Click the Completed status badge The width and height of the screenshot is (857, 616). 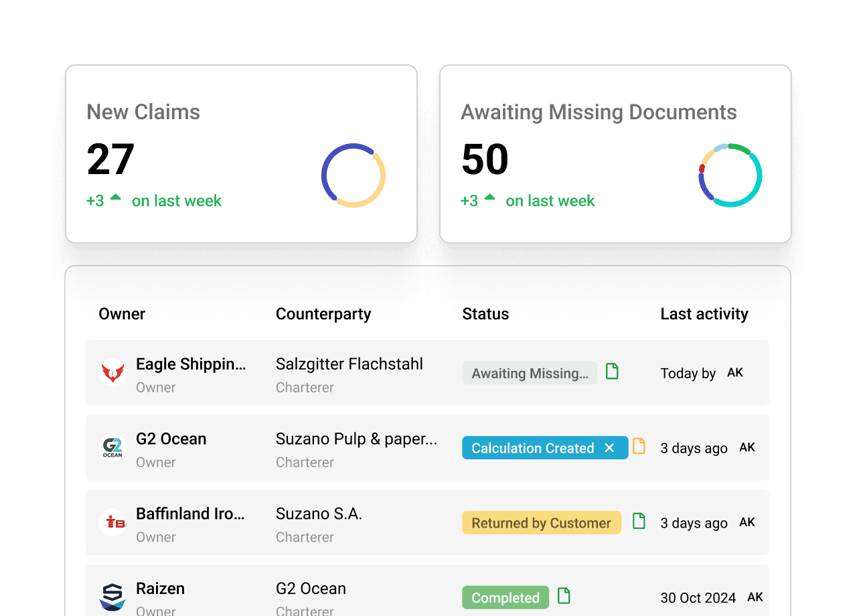tap(505, 597)
